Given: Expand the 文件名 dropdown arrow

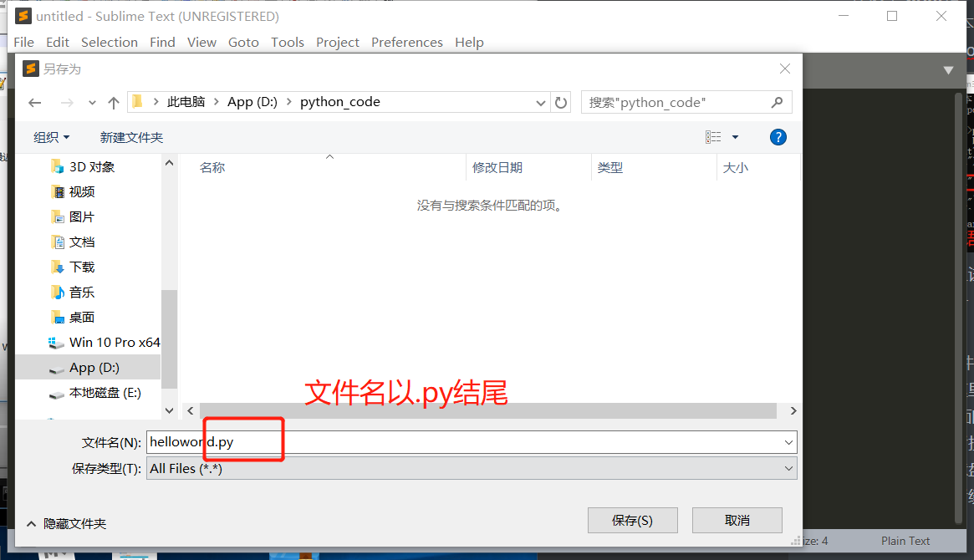Looking at the screenshot, I should [x=788, y=442].
